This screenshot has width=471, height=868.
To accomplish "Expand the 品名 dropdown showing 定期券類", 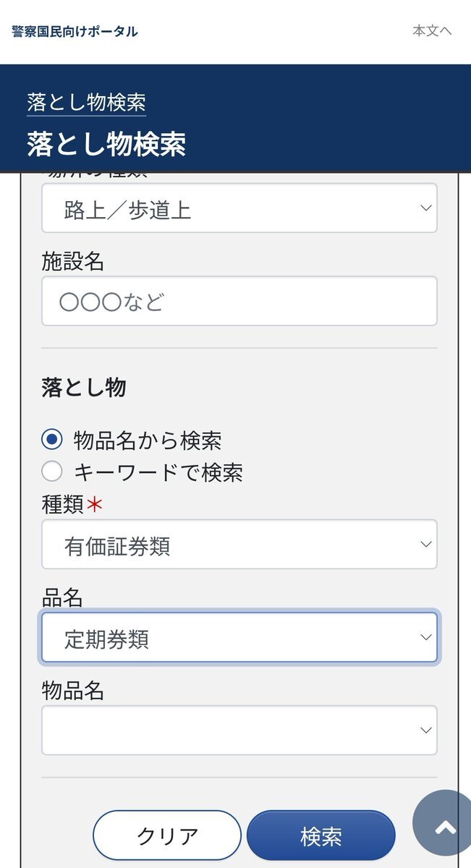I will [x=239, y=638].
